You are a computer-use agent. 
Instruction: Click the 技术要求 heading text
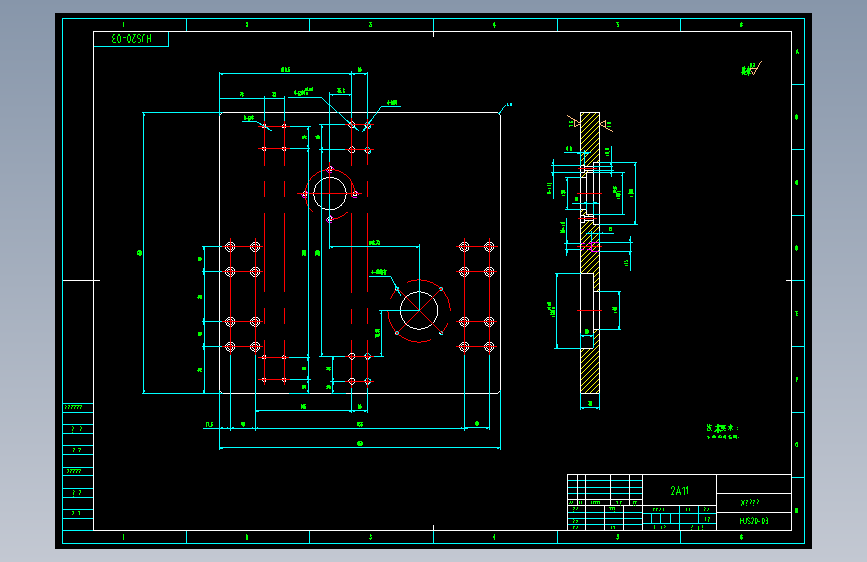pos(722,428)
